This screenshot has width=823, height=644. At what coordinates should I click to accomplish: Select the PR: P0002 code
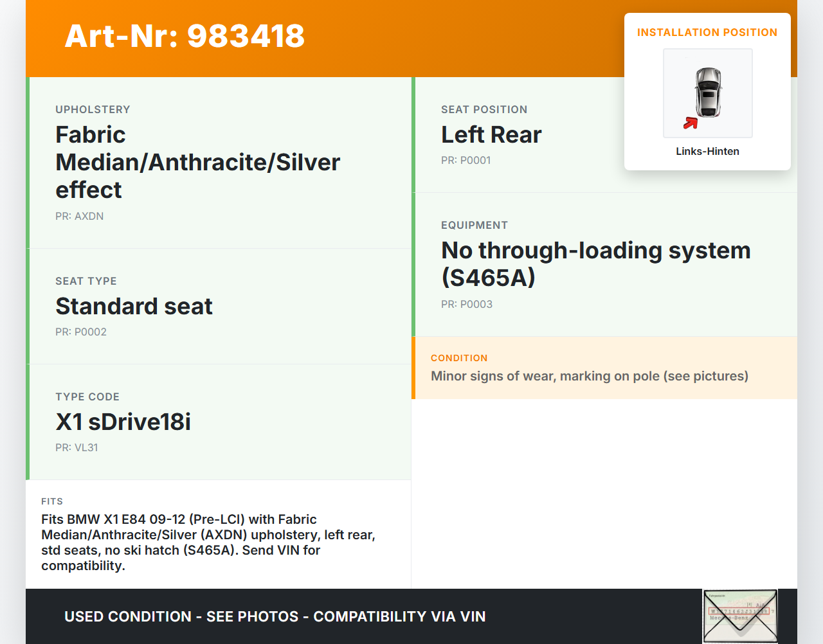pos(81,332)
